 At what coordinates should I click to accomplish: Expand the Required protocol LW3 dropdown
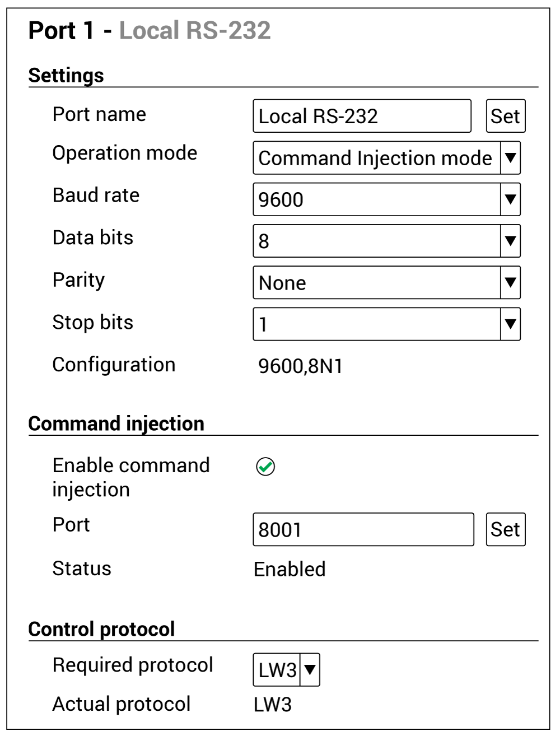point(310,669)
